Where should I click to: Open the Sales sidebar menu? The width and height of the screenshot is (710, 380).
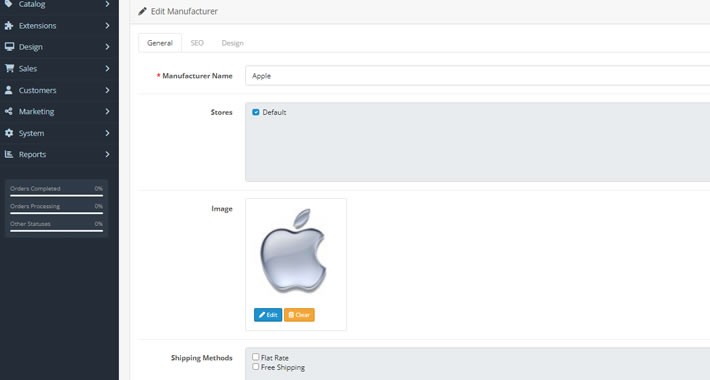59,68
